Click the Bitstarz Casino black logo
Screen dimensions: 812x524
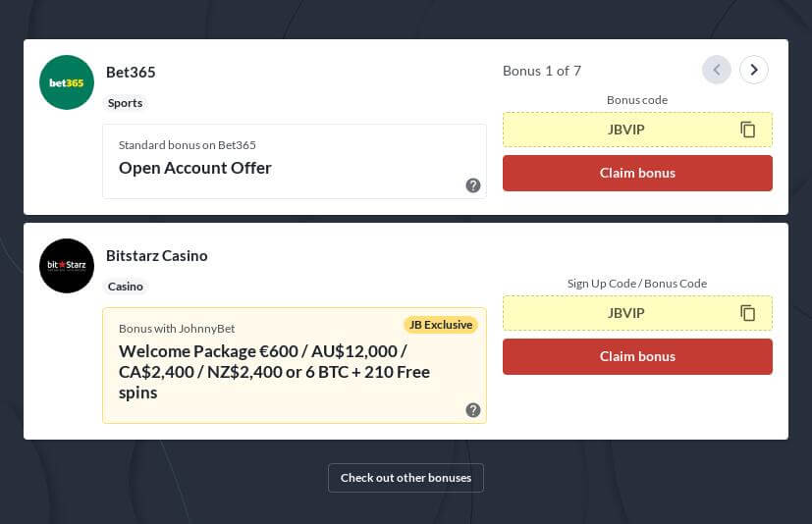pyautogui.click(x=67, y=266)
